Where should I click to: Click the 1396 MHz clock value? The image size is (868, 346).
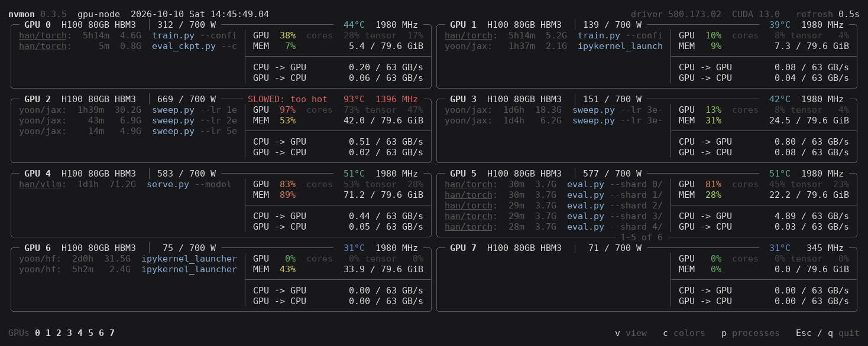coord(397,99)
